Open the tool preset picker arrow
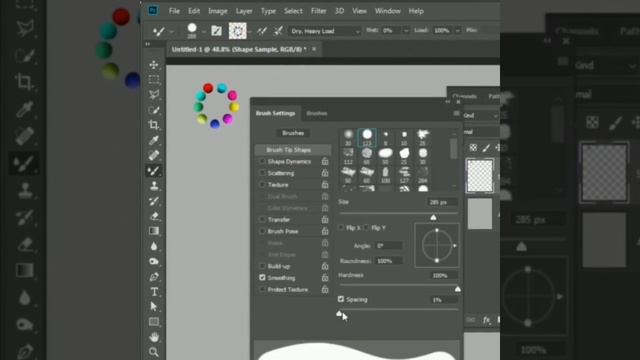The width and height of the screenshot is (640, 360). tap(172, 31)
